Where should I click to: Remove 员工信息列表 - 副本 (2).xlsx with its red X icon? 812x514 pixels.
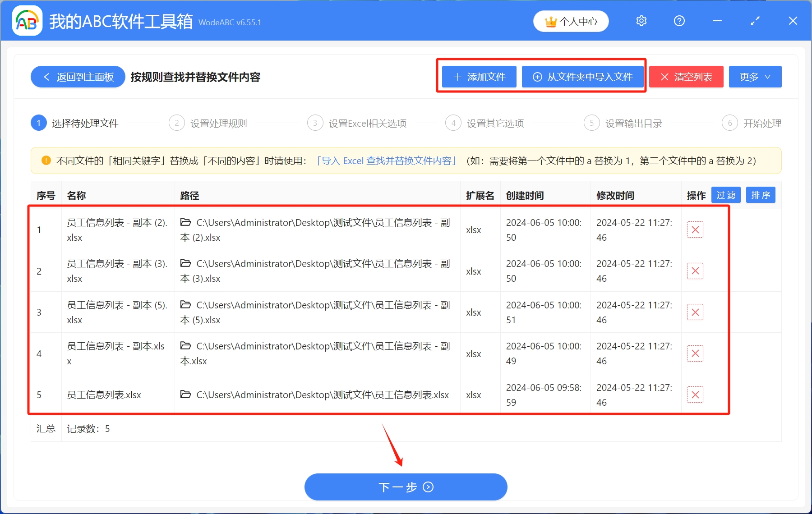click(695, 229)
